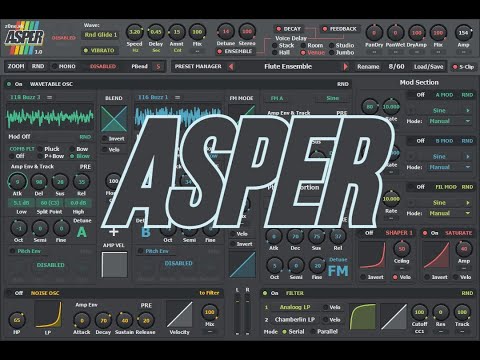The image size is (480, 360).
Task: Click FIL MOD Sine next-wave arrow
Action: tap(468, 202)
